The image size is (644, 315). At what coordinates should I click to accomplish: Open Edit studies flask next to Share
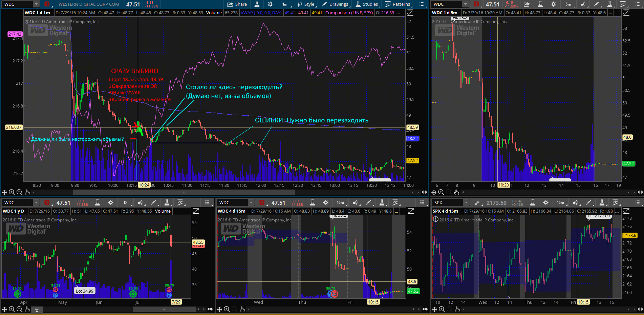pos(257,4)
